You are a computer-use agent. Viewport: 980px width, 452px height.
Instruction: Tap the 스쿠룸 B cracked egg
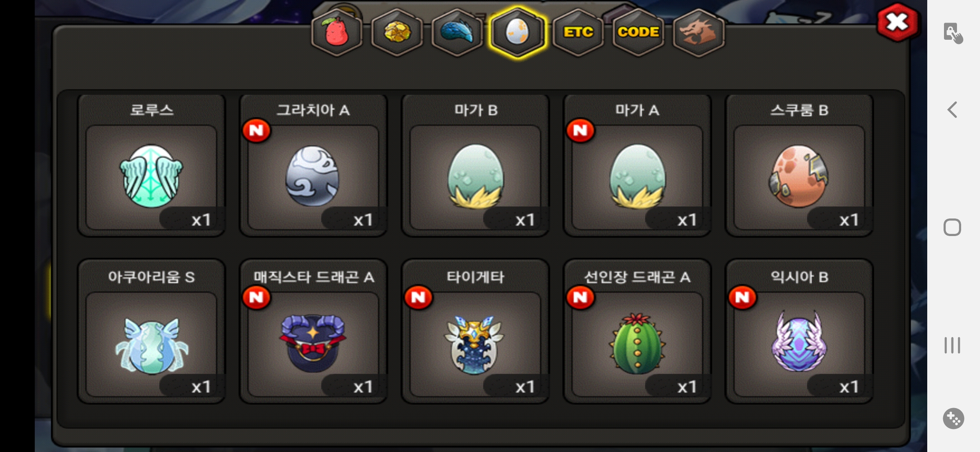(x=799, y=165)
